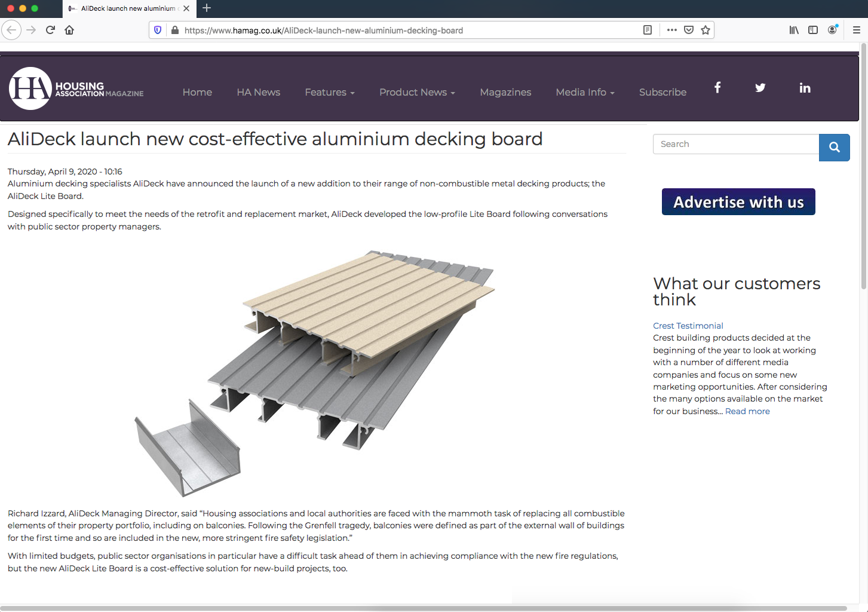Click the vertical page scrollbar

click(x=864, y=167)
